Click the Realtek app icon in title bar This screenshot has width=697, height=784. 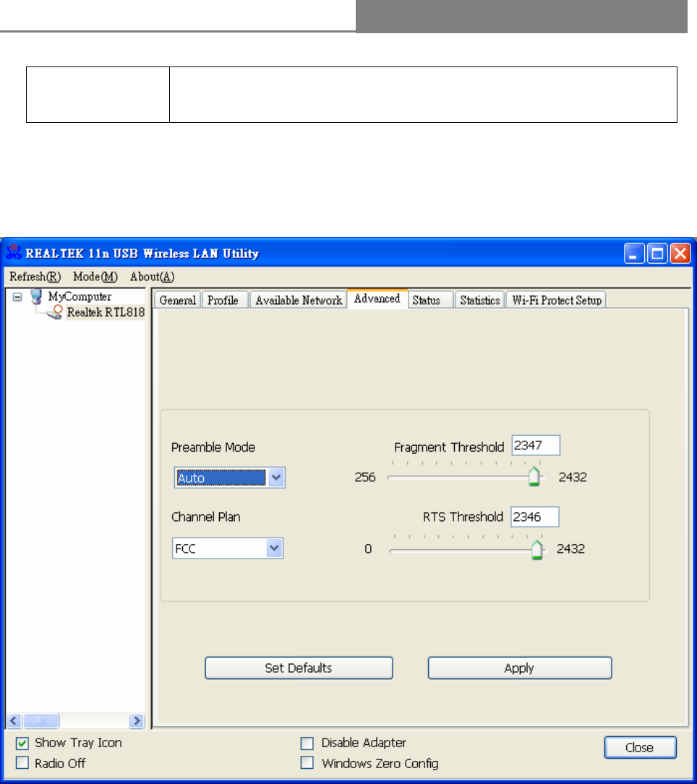pyautogui.click(x=14, y=253)
